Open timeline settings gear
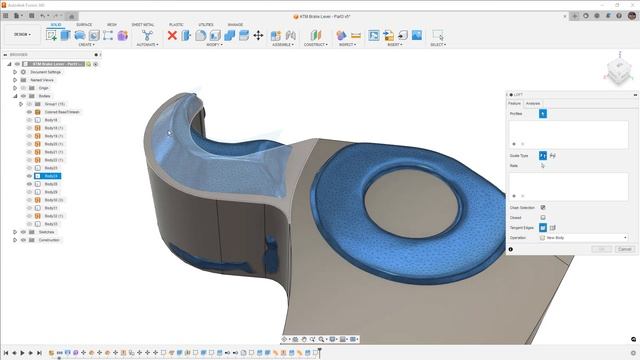 coord(633,353)
